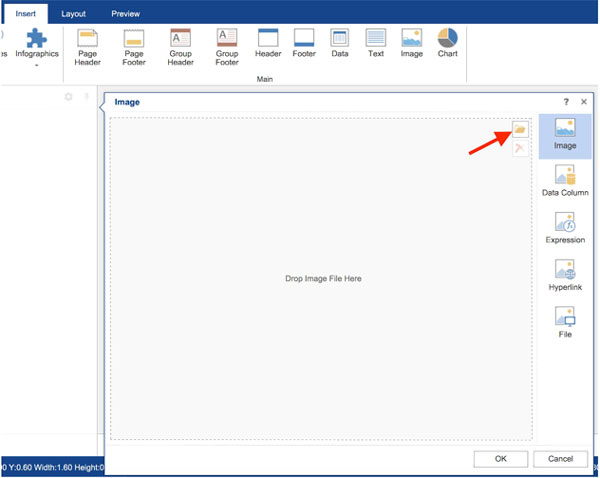Choose the File image source
Image resolution: width=600 pixels, height=478 pixels.
point(565,322)
